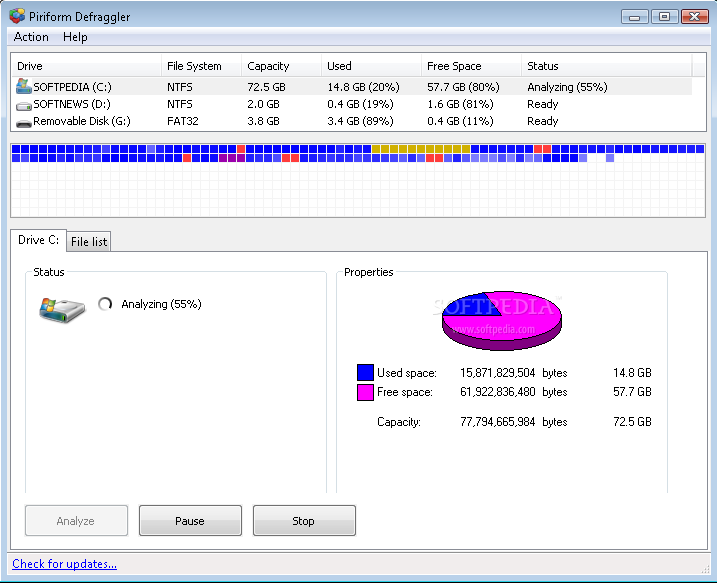The height and width of the screenshot is (584, 717).
Task: Click the Analyzing (55%) status cell in drive list
Action: pyautogui.click(x=567, y=87)
